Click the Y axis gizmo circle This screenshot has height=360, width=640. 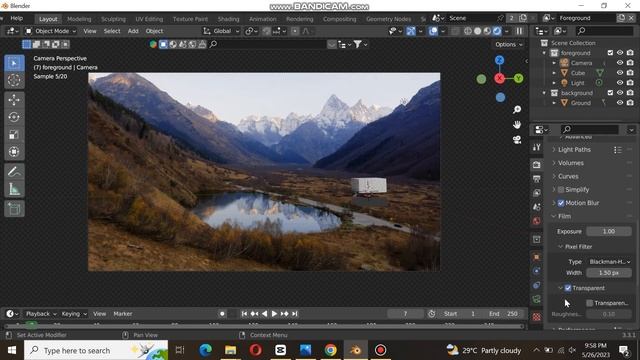click(518, 78)
